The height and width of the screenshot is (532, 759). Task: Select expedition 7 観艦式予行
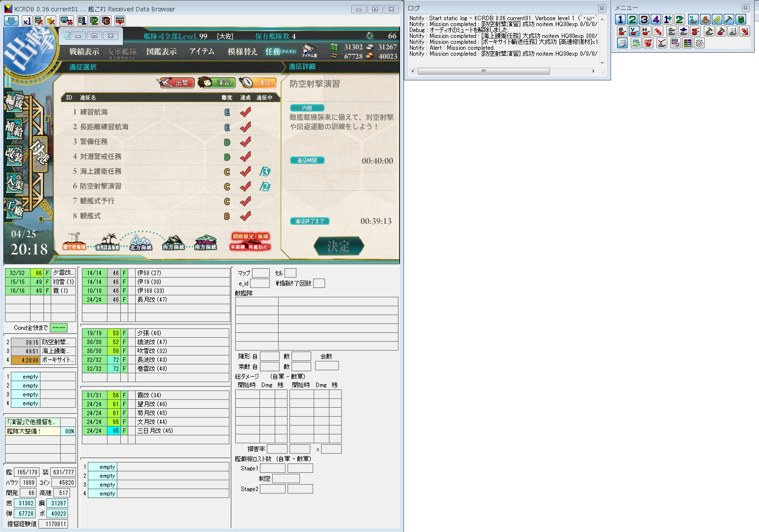[x=167, y=201]
